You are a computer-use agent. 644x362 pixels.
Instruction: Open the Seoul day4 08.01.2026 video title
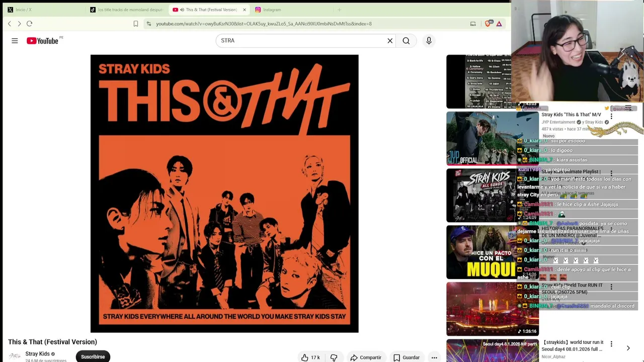[573, 346]
